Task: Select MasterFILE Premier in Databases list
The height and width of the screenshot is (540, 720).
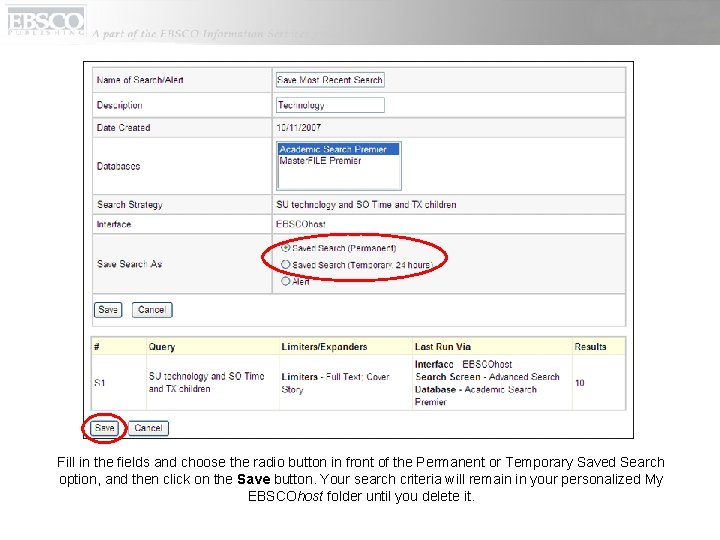Action: (x=321, y=161)
